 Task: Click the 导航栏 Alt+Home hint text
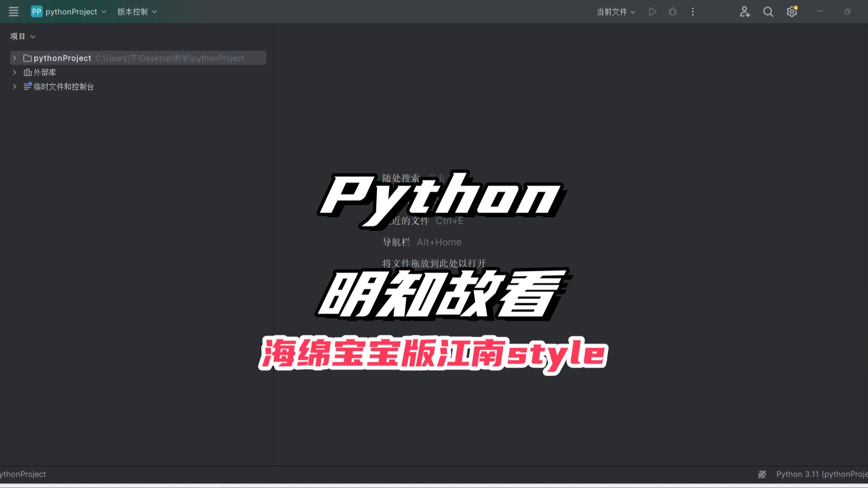click(x=422, y=242)
